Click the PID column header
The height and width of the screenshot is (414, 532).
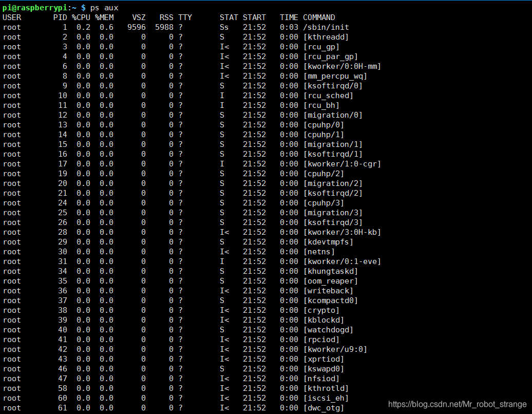pos(60,17)
